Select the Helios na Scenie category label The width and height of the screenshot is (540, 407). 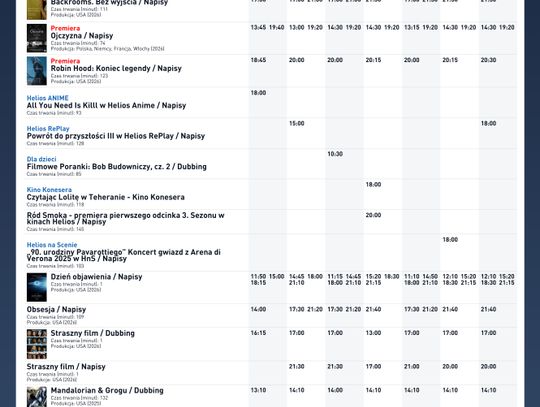52,245
